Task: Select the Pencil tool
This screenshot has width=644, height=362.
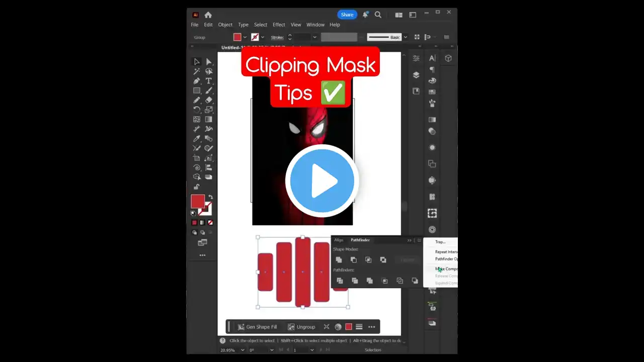Action: coord(197,100)
